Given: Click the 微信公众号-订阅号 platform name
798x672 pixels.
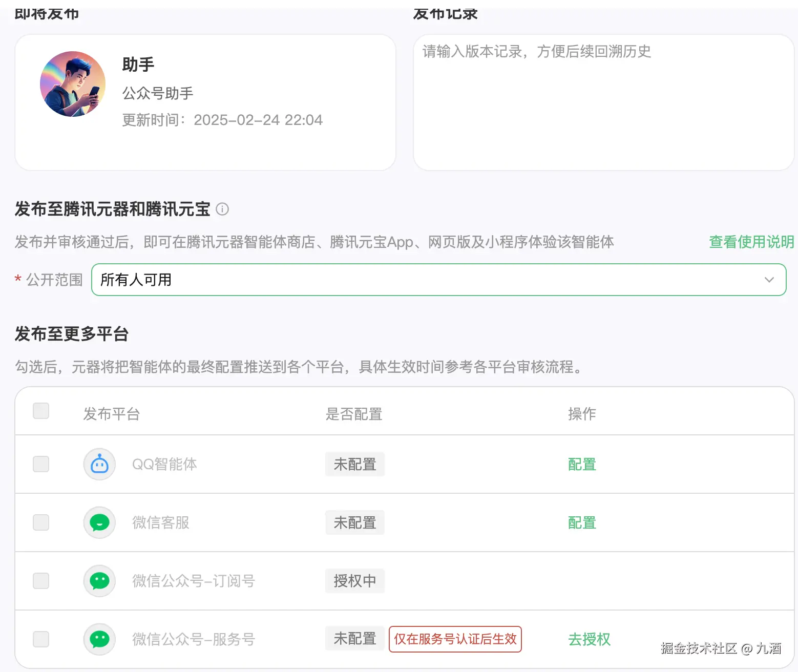Looking at the screenshot, I should pos(194,581).
